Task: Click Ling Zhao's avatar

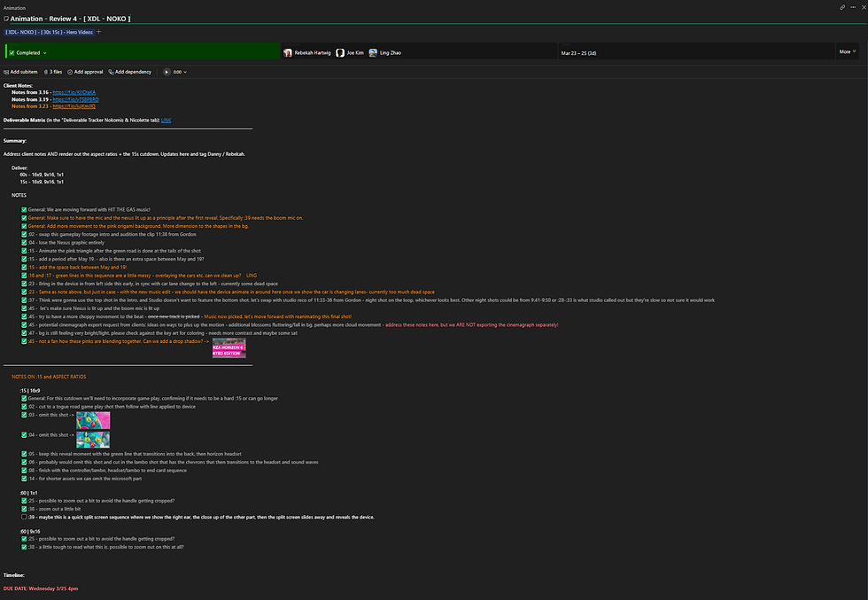Action: point(373,52)
